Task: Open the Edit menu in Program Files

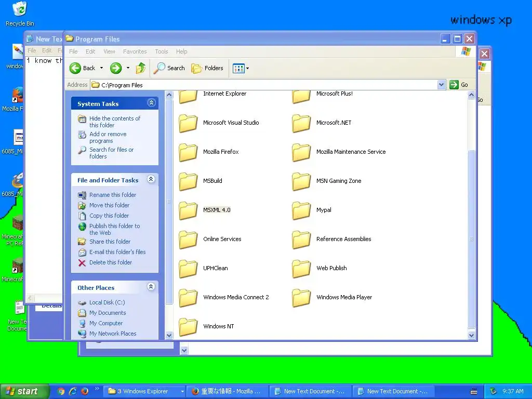Action: coord(90,51)
